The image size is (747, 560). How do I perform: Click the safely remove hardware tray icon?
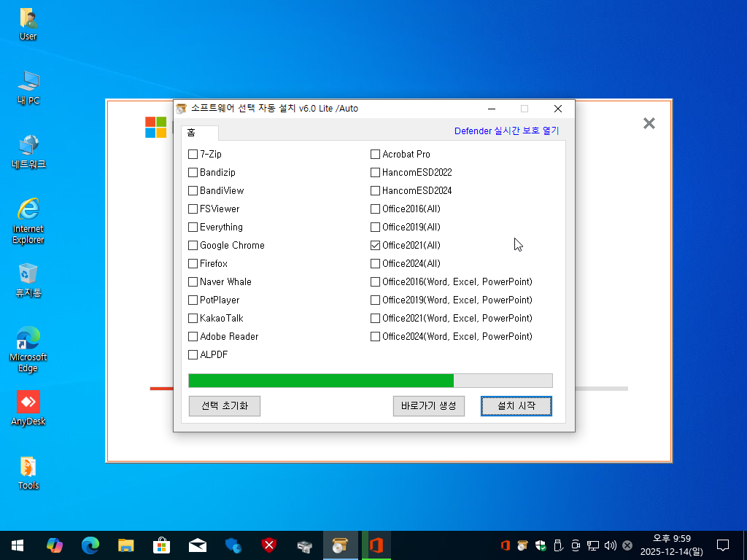[558, 545]
